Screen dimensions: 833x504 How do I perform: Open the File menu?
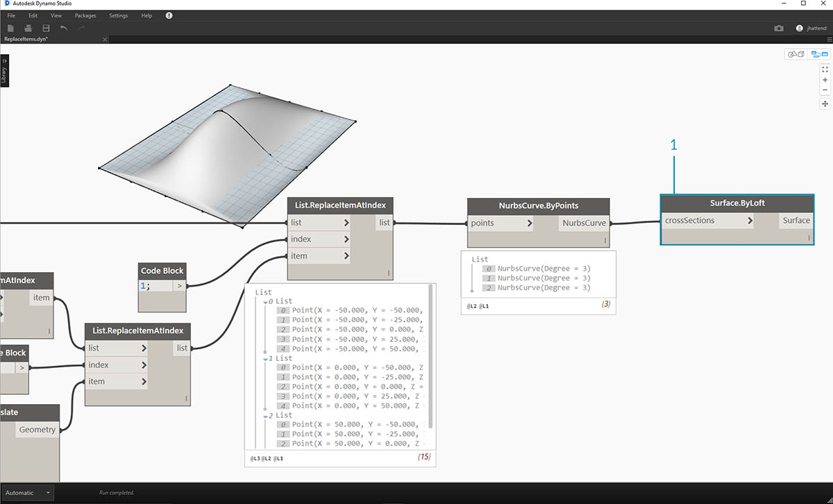pyautogui.click(x=11, y=15)
